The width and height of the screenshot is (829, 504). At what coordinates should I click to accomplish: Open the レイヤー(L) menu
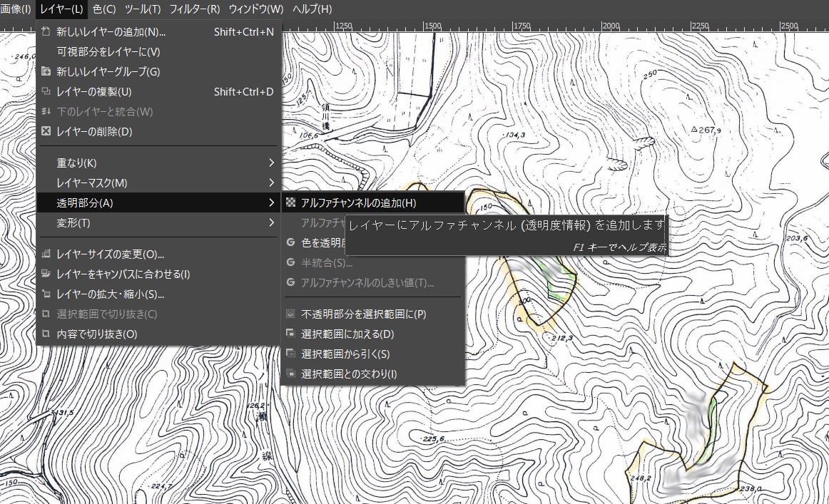coord(61,9)
